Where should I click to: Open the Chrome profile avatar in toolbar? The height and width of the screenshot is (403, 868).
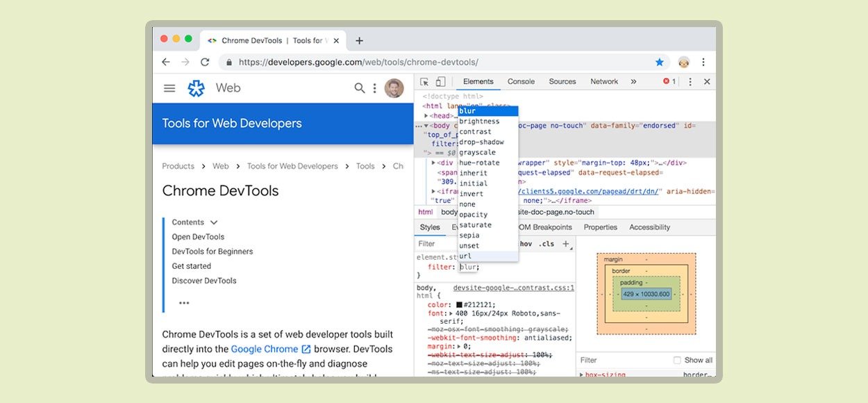[684, 62]
